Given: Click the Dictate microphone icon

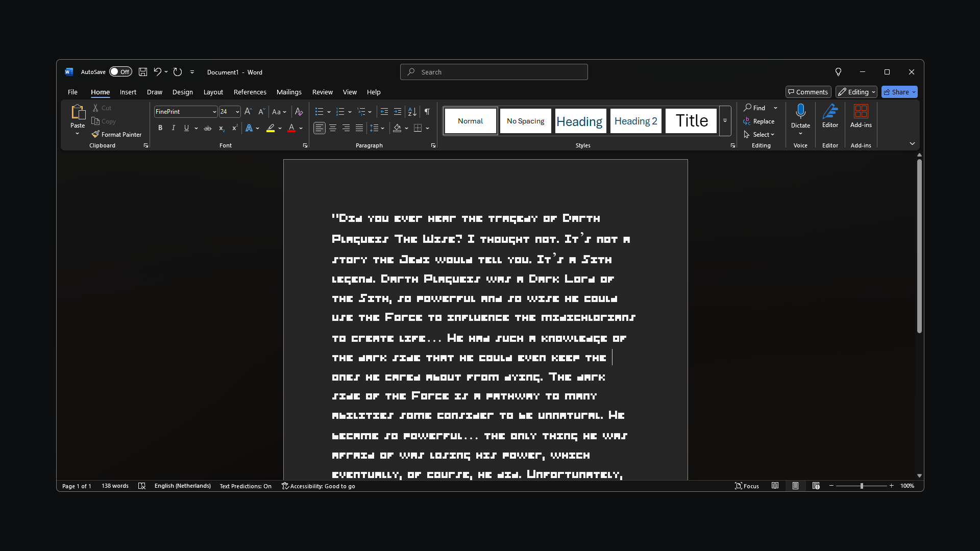Looking at the screenshot, I should point(800,111).
